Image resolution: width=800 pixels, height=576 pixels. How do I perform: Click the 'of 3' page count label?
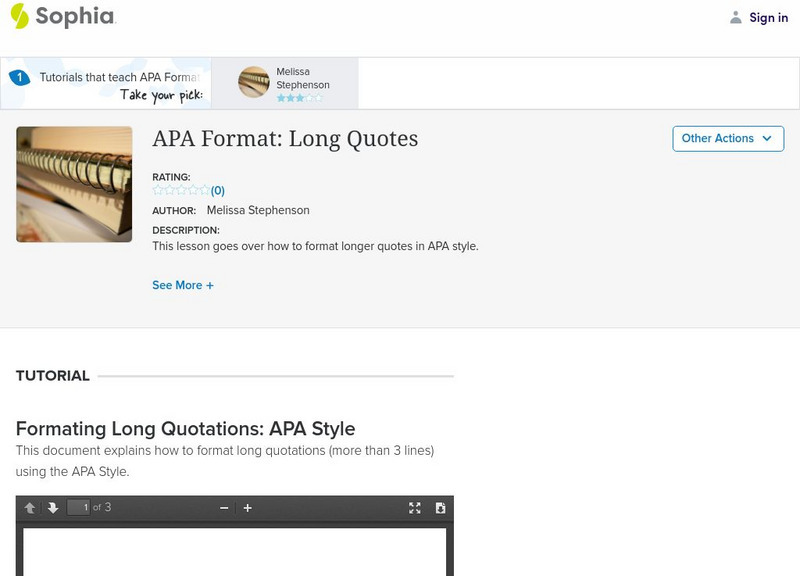(102, 507)
